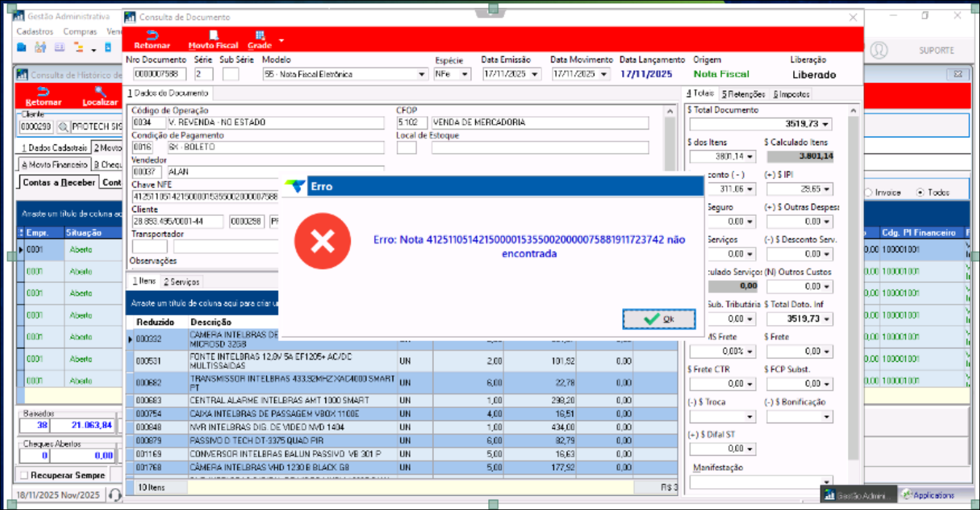Enable the Recuperar Sempre checkbox
The image size is (980, 510).
24,475
